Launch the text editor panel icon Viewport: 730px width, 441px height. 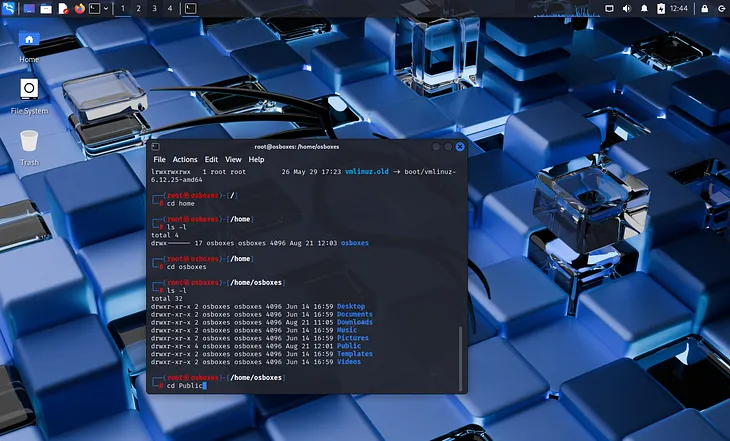[63, 8]
